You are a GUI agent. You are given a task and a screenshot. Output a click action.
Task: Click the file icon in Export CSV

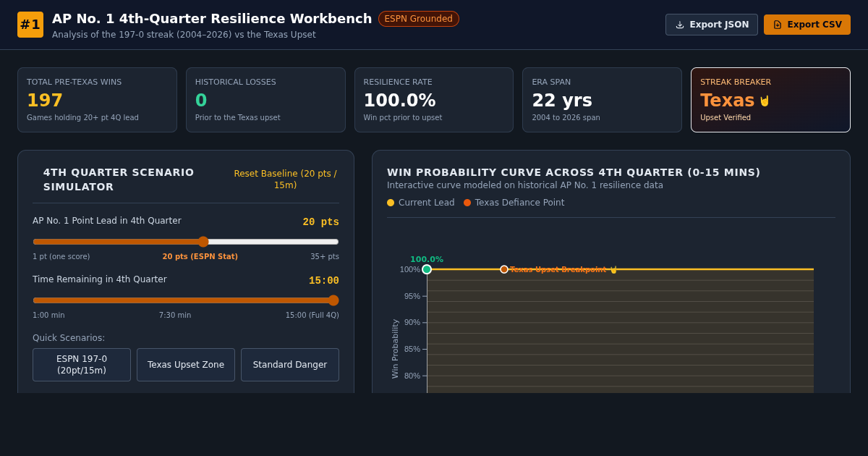point(778,25)
